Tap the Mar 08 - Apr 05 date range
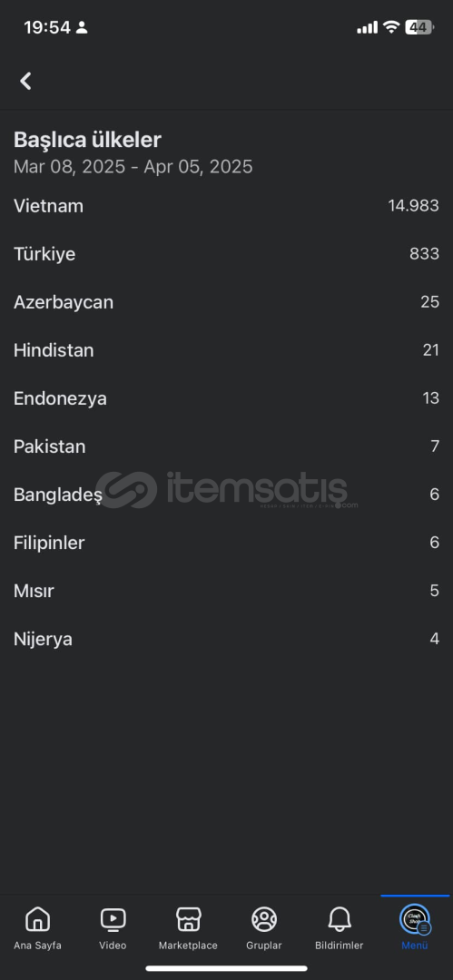Viewport: 453px width, 980px height. pos(133,167)
